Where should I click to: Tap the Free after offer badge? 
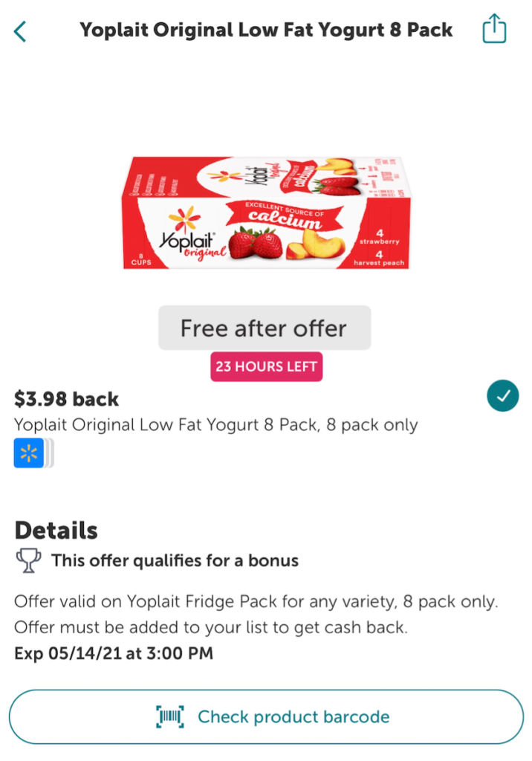click(265, 328)
